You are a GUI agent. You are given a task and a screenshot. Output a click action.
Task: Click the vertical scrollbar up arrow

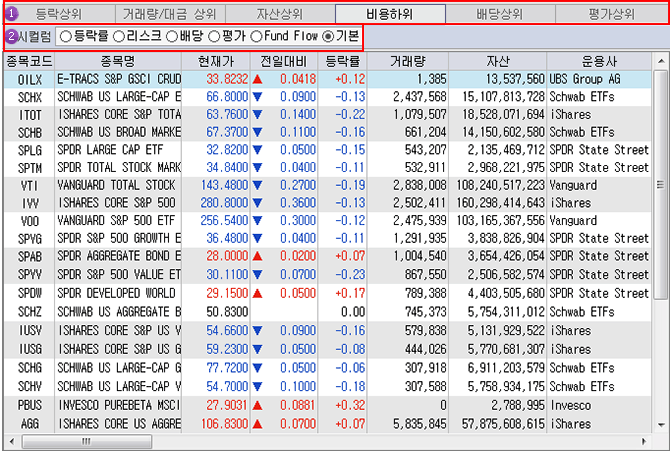tap(661, 62)
